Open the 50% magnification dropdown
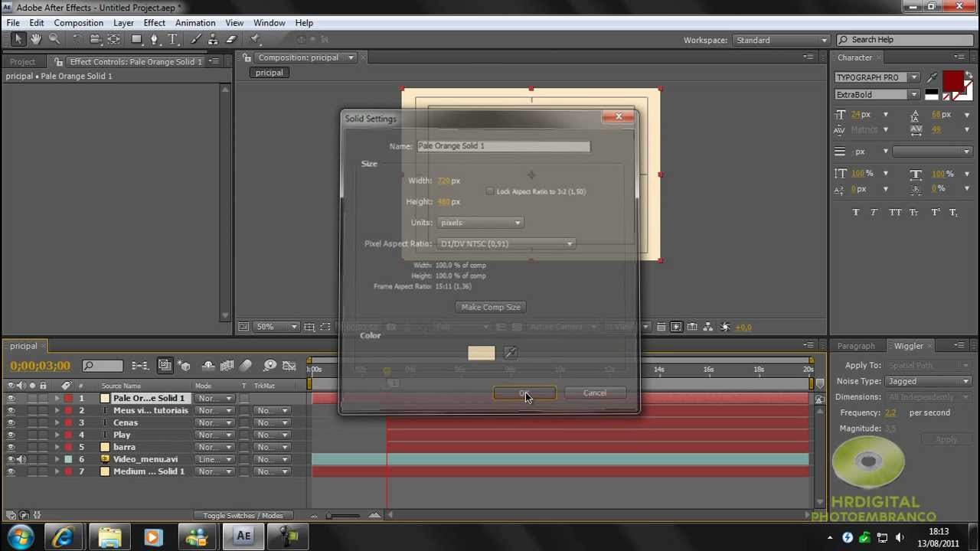 point(276,327)
